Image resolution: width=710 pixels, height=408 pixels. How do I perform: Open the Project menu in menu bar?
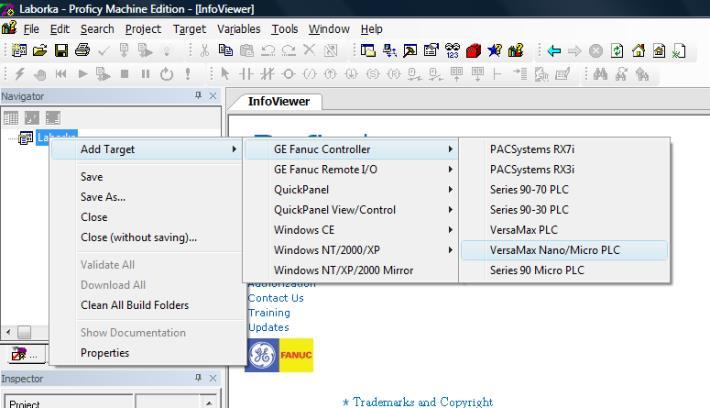[x=143, y=29]
